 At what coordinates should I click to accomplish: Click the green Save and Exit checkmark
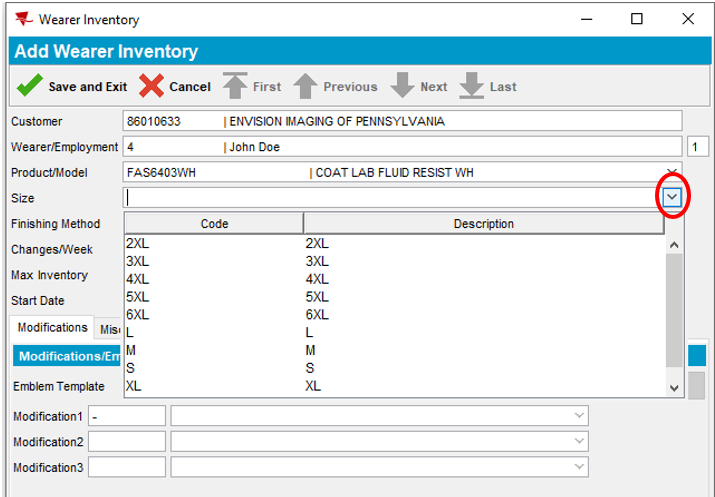[29, 86]
